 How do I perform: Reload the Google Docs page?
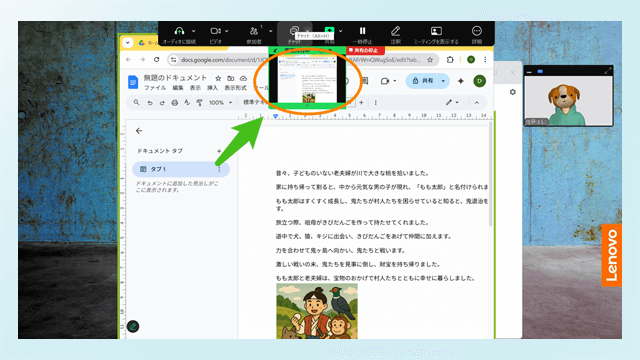(x=156, y=60)
